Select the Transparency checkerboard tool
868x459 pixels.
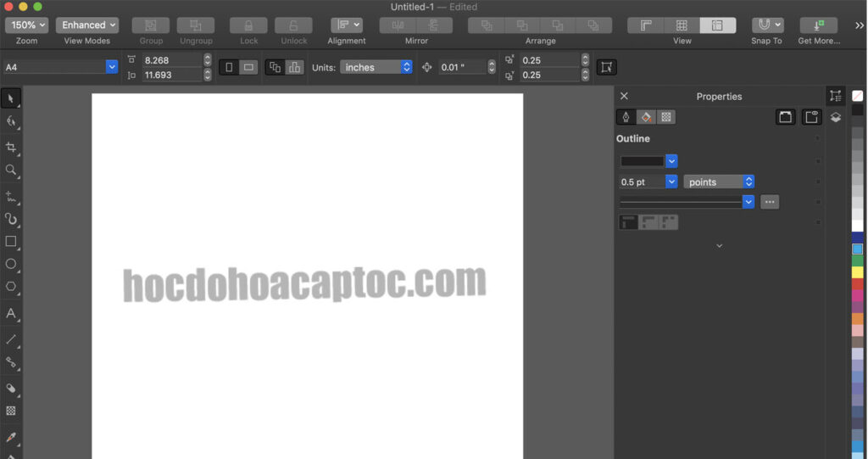click(11, 411)
